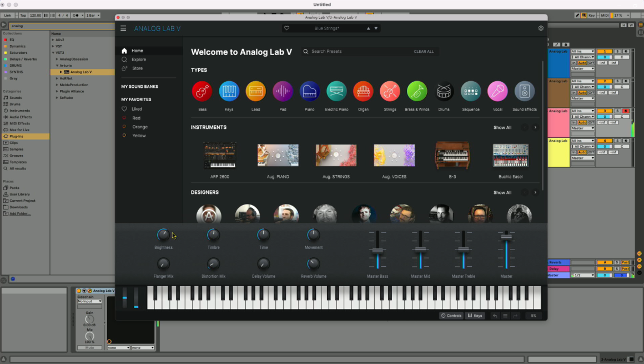The image size is (644, 364).
Task: Toggle the Mute button in device panel
Action: 89,348
